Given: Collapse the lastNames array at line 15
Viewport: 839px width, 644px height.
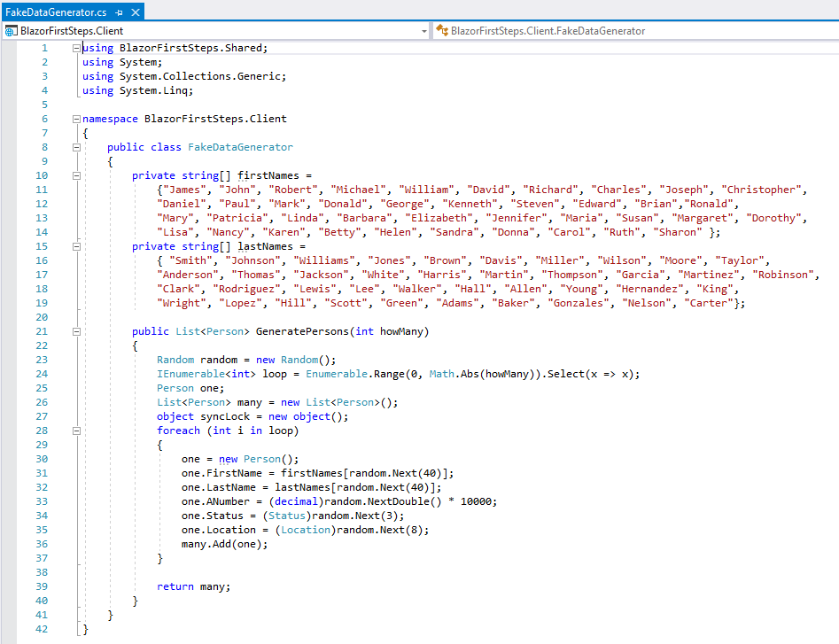Looking at the screenshot, I should 76,246.
